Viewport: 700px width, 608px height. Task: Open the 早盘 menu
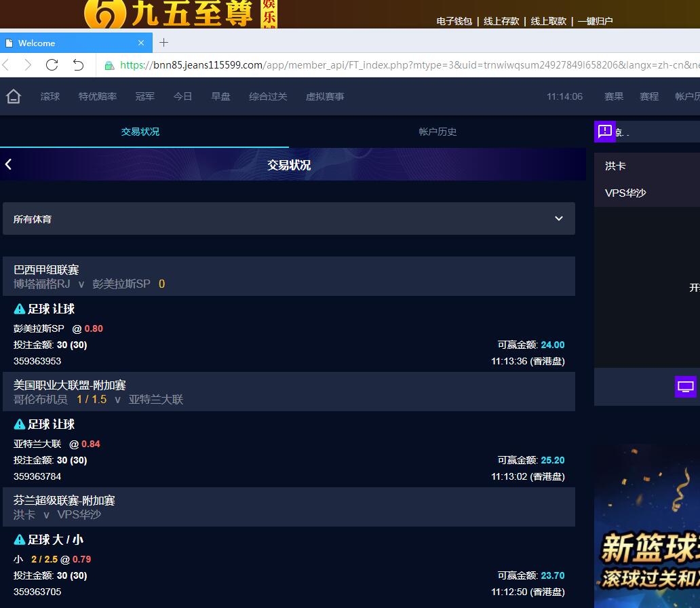click(221, 96)
